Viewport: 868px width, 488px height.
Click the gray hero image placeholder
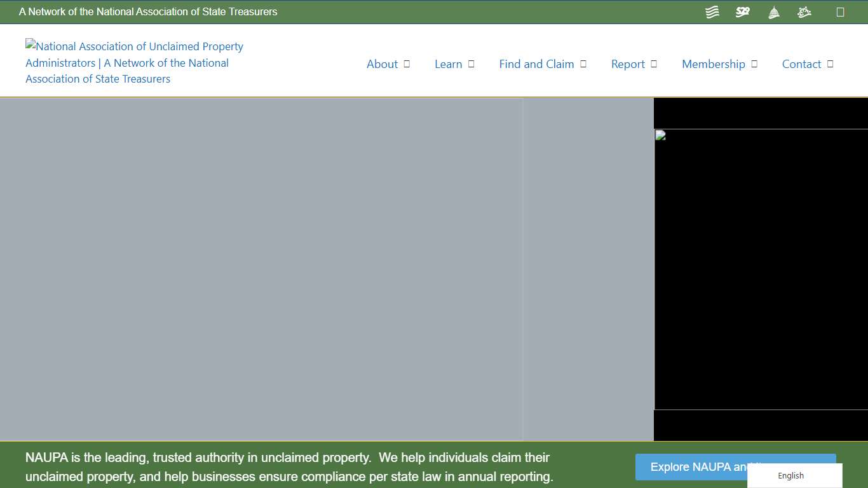pyautogui.click(x=261, y=270)
